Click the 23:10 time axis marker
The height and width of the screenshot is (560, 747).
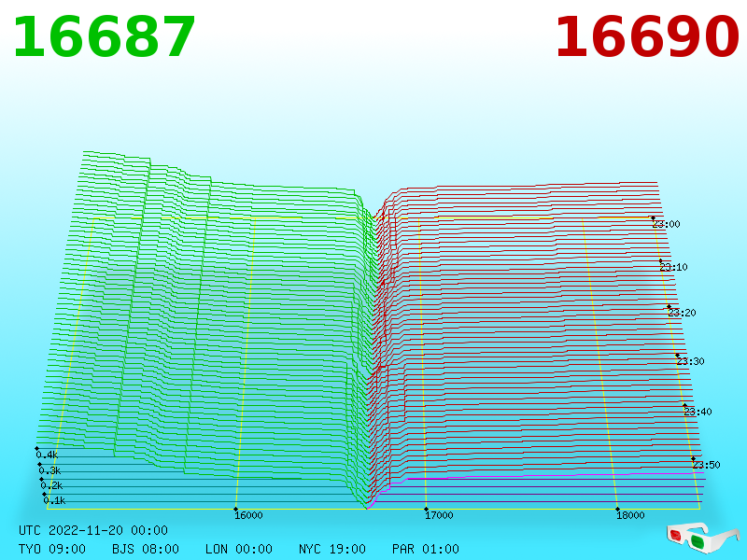pos(673,267)
